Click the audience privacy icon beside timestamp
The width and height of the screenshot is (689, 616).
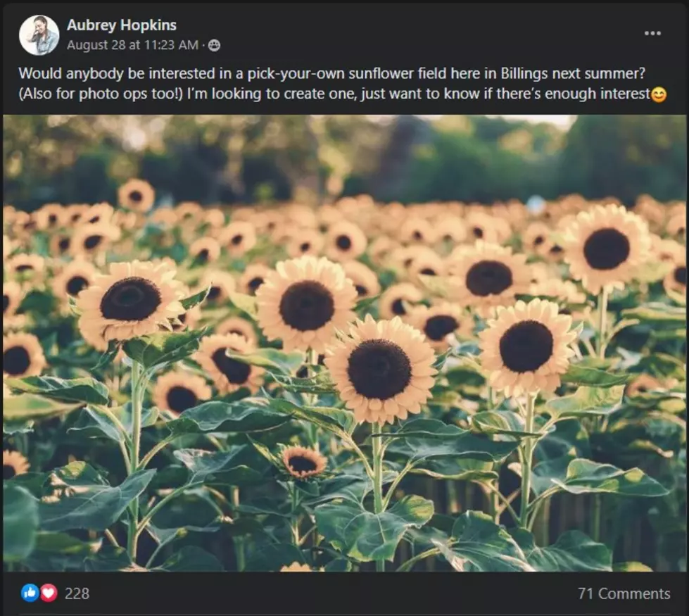pyautogui.click(x=214, y=45)
